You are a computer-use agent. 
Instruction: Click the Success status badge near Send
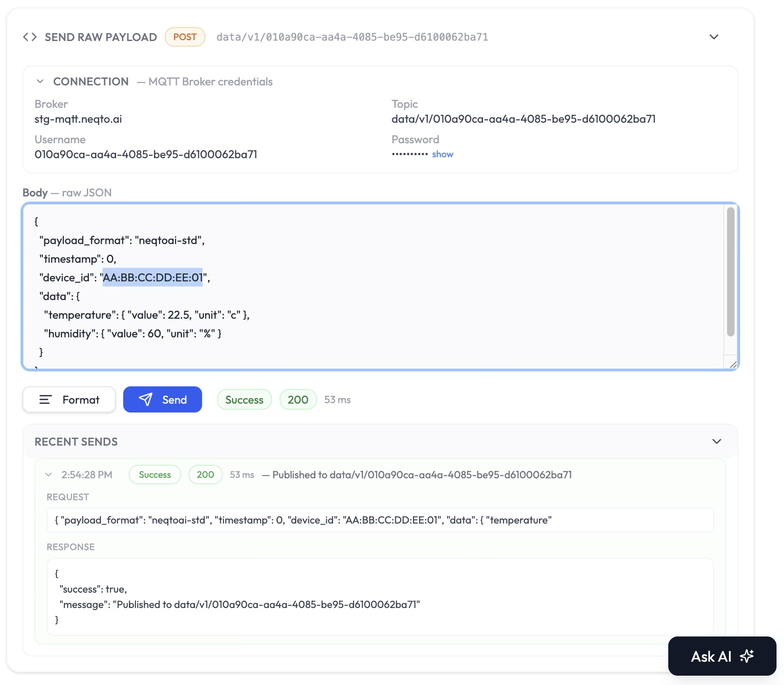[x=245, y=399]
